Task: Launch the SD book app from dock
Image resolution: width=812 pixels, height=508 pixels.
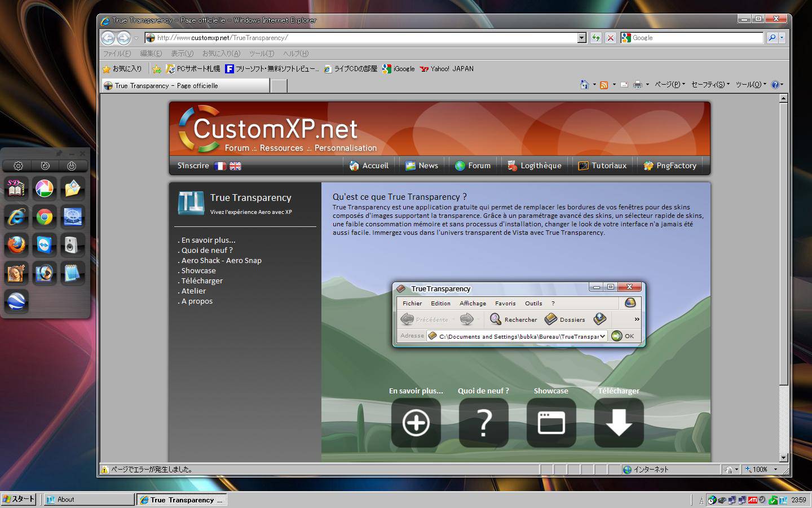Action: (x=16, y=189)
